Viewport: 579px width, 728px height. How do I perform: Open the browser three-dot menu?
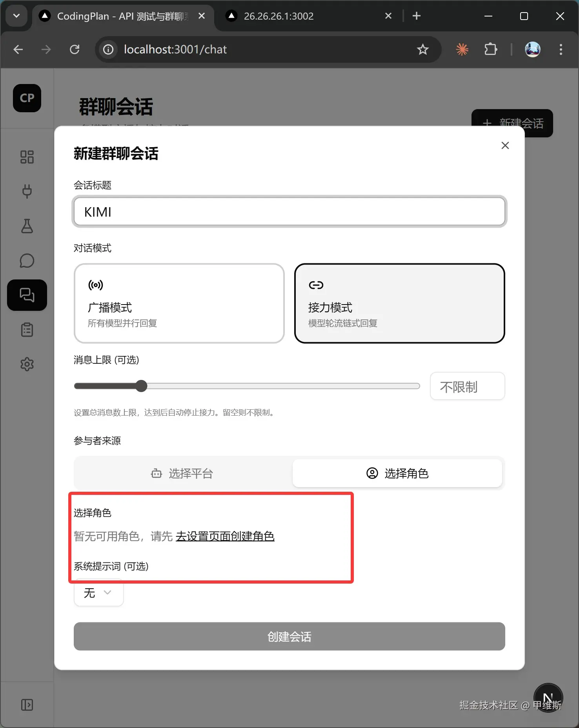click(x=561, y=49)
